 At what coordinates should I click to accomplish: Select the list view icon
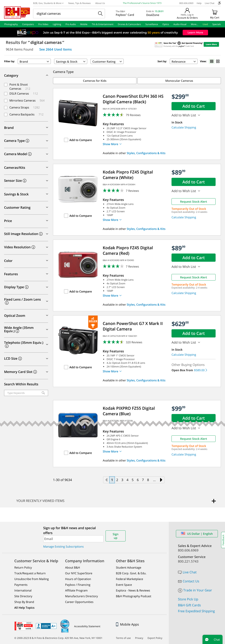click(211, 61)
